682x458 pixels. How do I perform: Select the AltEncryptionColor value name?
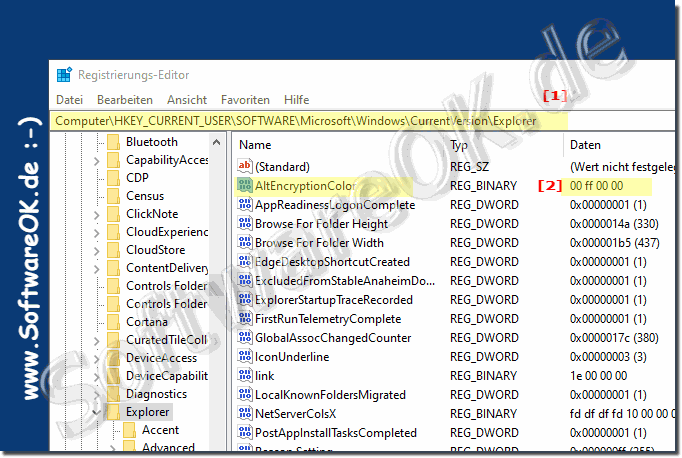pyautogui.click(x=305, y=186)
